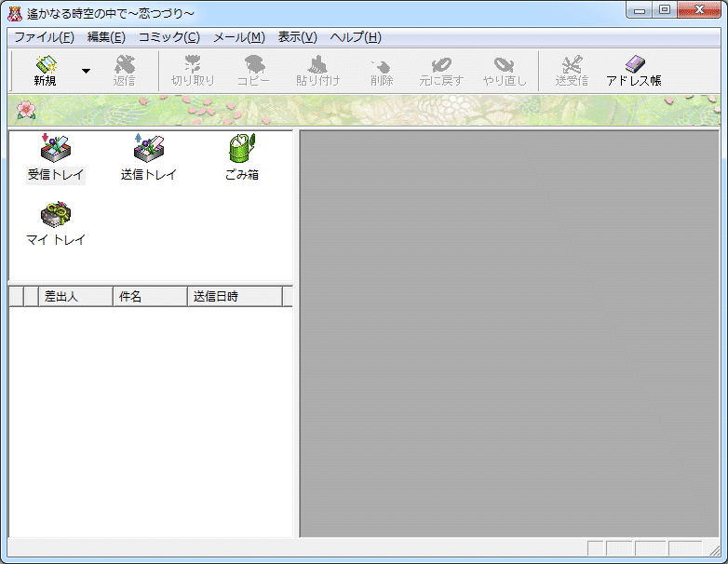Click the 貼り付け paste icon

tap(318, 71)
